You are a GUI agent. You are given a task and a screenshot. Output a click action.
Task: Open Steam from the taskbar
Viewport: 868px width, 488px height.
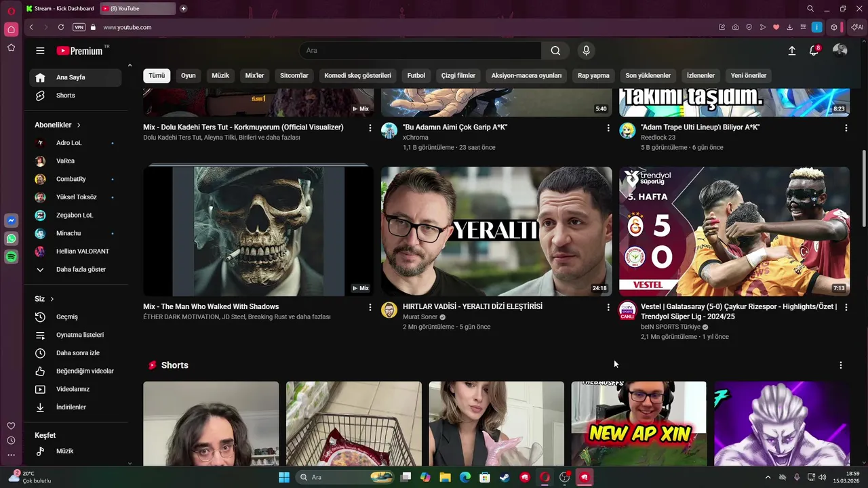coord(504,477)
